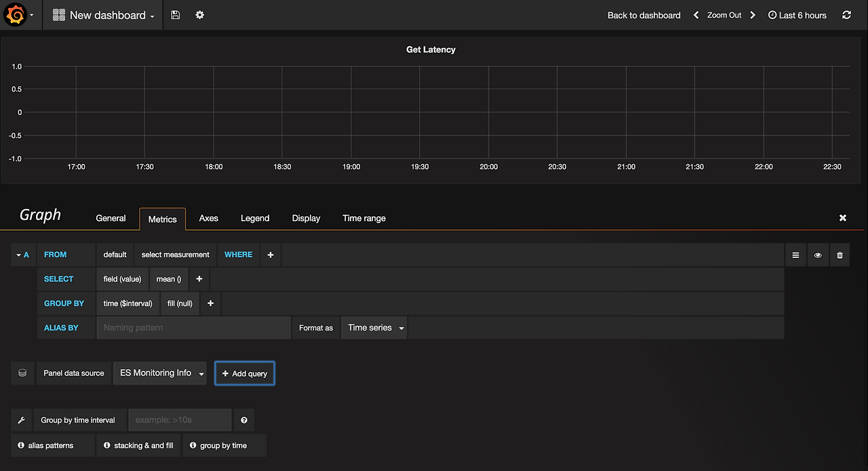Open the ES Monitoring Info data source dropdown
868x471 pixels.
pyautogui.click(x=160, y=373)
